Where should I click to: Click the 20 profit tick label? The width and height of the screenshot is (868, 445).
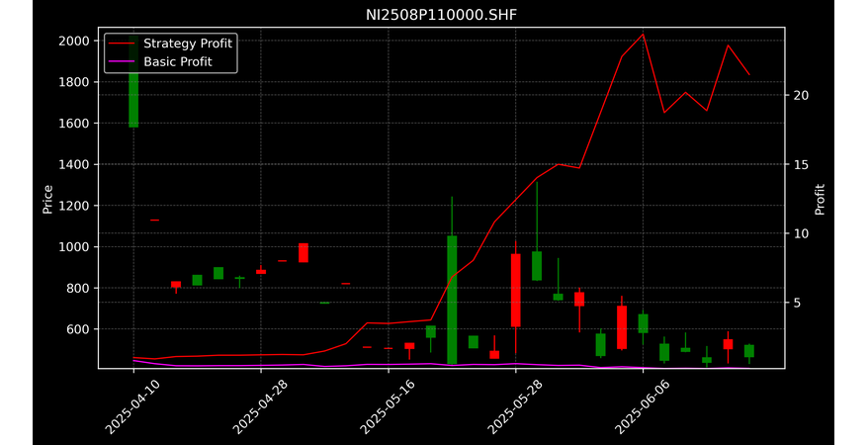point(801,95)
